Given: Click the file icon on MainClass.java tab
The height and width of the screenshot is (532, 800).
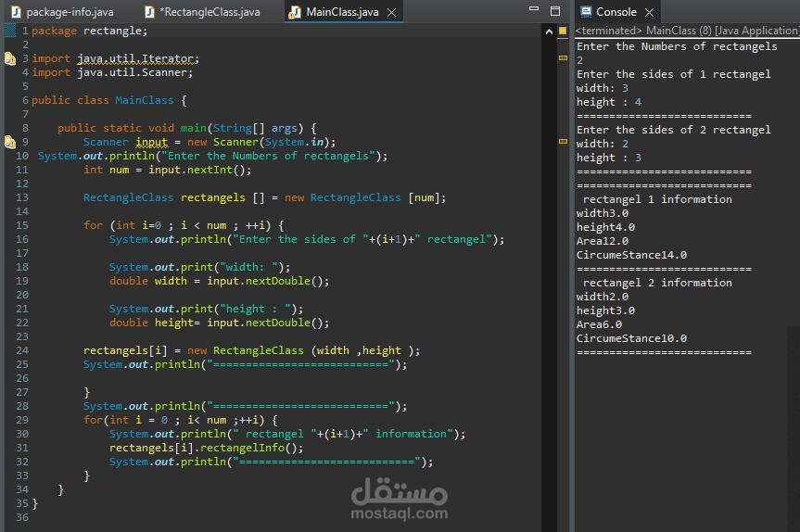Looking at the screenshot, I should [295, 12].
